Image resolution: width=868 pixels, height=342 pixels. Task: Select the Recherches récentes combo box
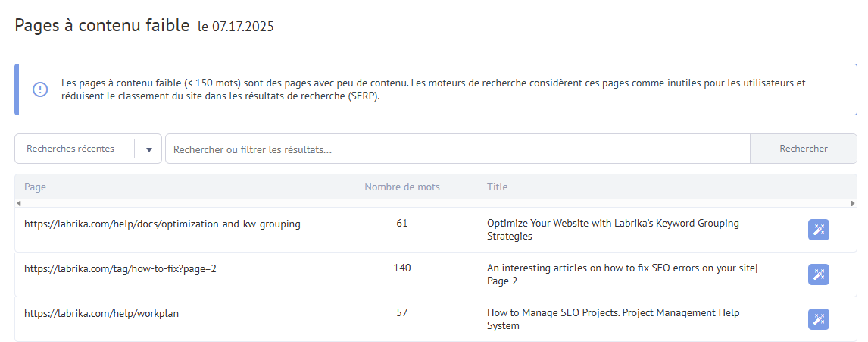click(88, 149)
